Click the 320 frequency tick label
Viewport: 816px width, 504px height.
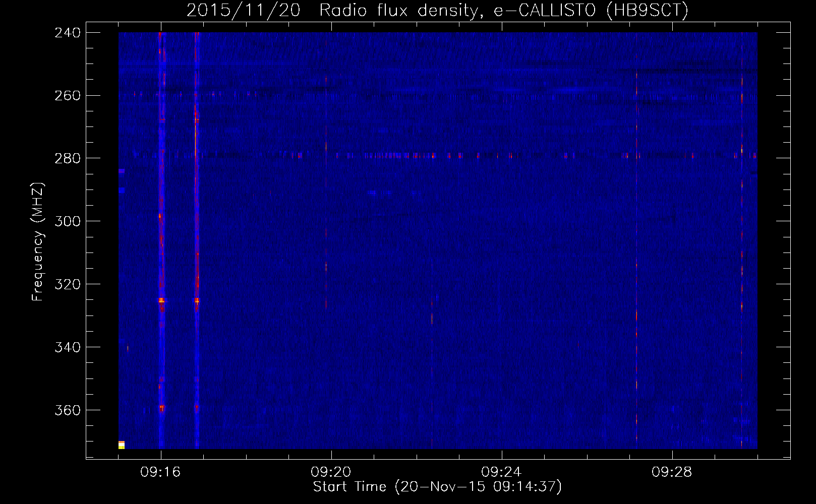coord(67,285)
